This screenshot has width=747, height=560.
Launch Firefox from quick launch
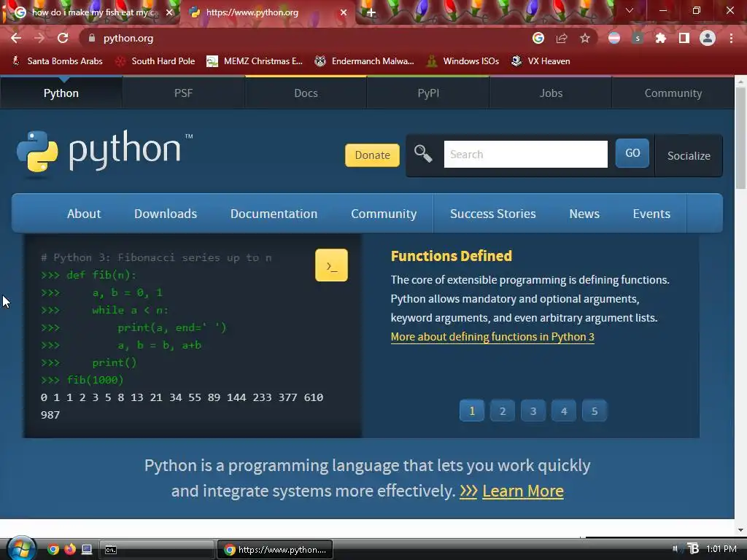point(70,550)
